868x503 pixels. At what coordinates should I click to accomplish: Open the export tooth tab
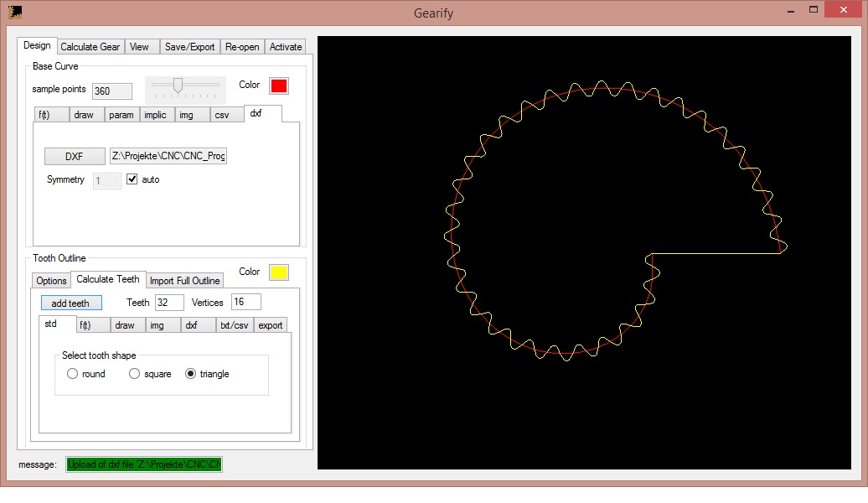pos(271,325)
